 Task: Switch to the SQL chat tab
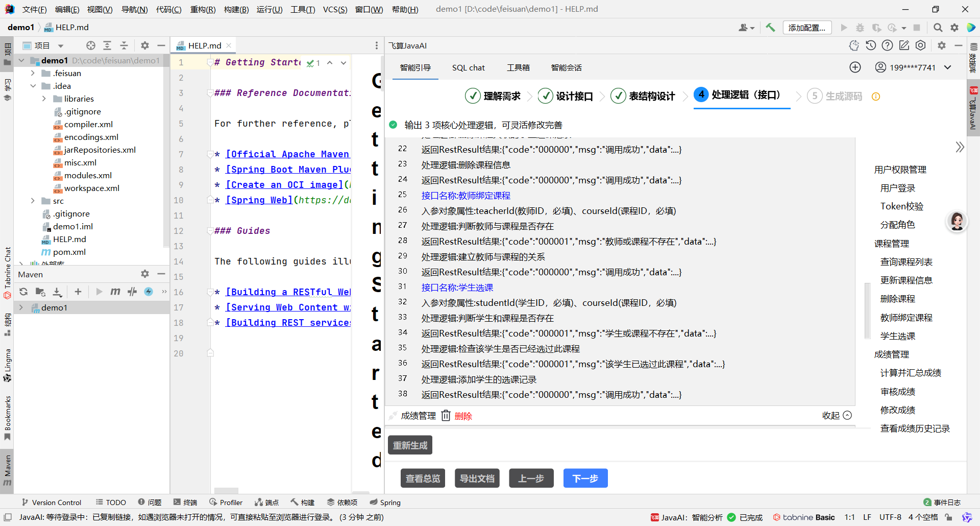[468, 67]
